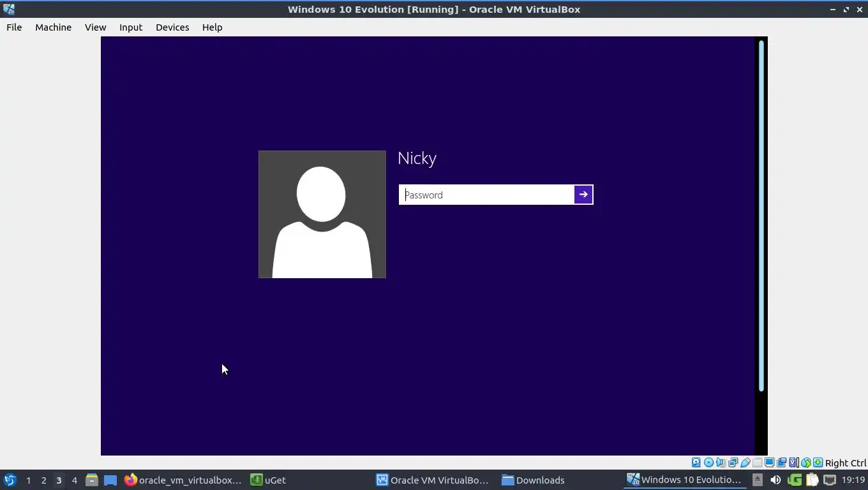Open the volume control speaker tray icon
The image size is (868, 490).
pyautogui.click(x=775, y=480)
